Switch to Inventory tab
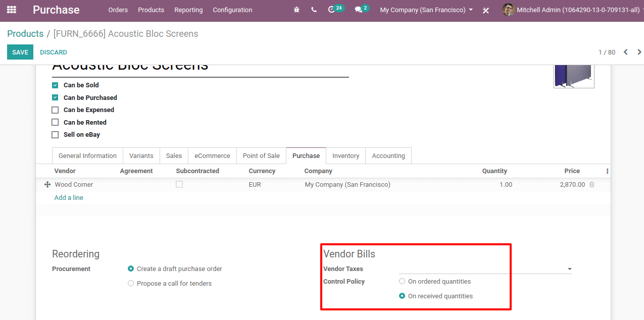644x320 pixels. point(346,156)
